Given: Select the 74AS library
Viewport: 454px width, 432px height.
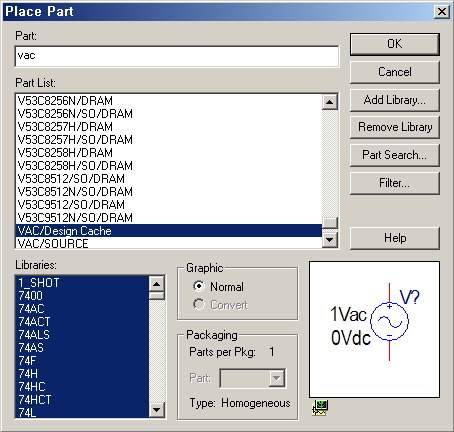Looking at the screenshot, I should (82, 348).
